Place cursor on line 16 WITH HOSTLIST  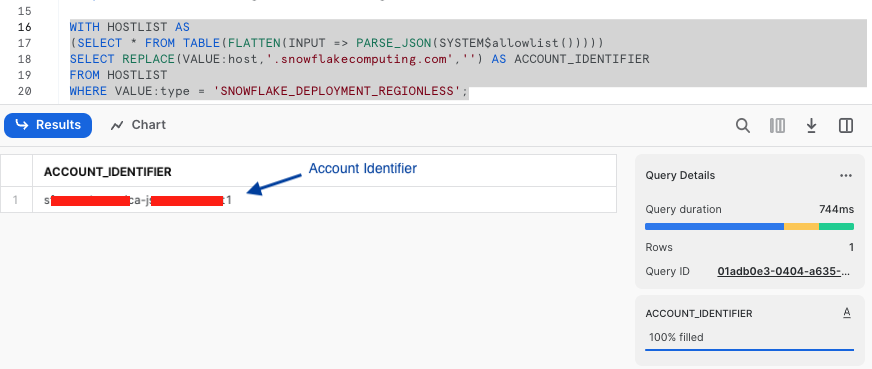tap(130, 27)
